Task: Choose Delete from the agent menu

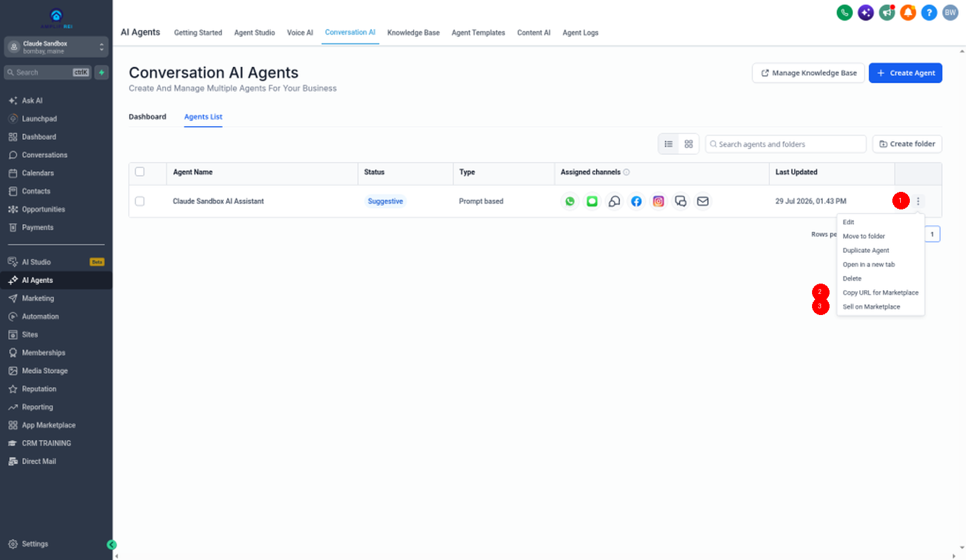Action: [852, 279]
